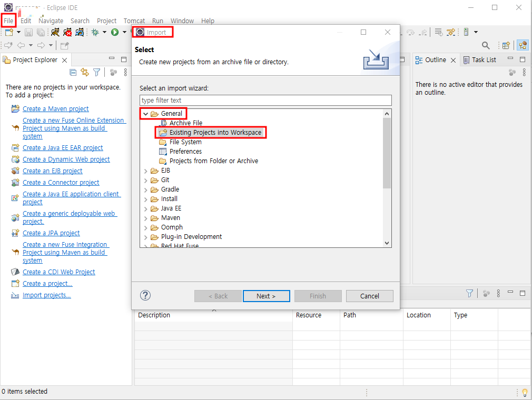Click the help question mark in Import dialog

(145, 295)
